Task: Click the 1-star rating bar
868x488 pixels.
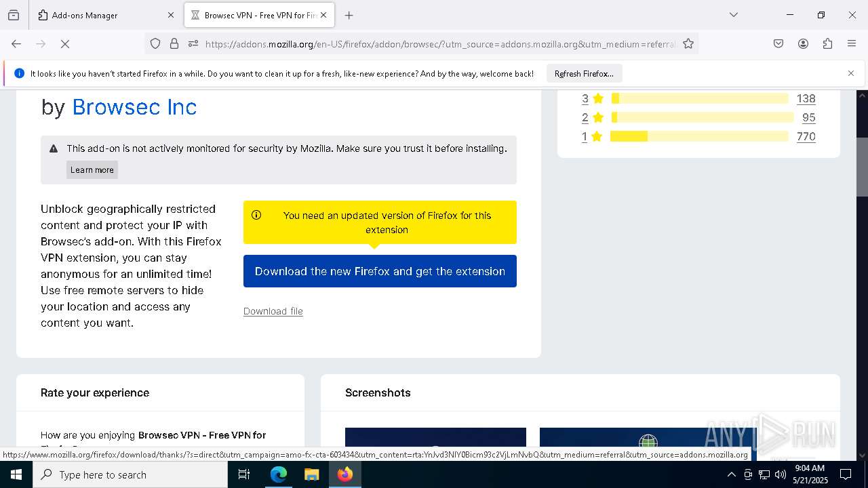Action: [x=699, y=136]
